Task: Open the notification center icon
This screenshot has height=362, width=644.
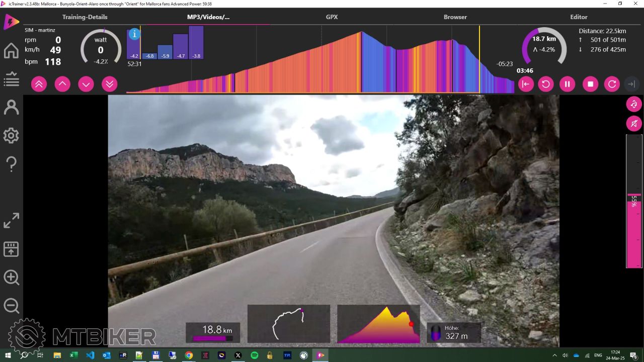Action: 633,355
